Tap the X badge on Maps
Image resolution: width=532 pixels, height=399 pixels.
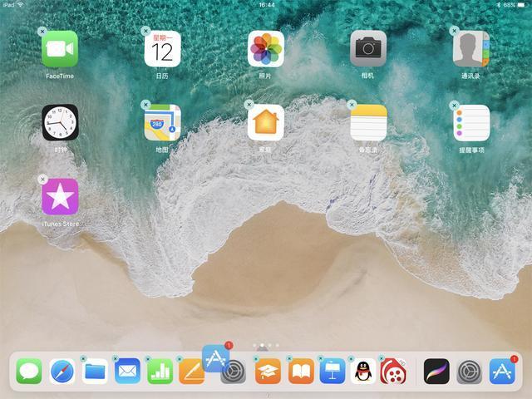(145, 105)
